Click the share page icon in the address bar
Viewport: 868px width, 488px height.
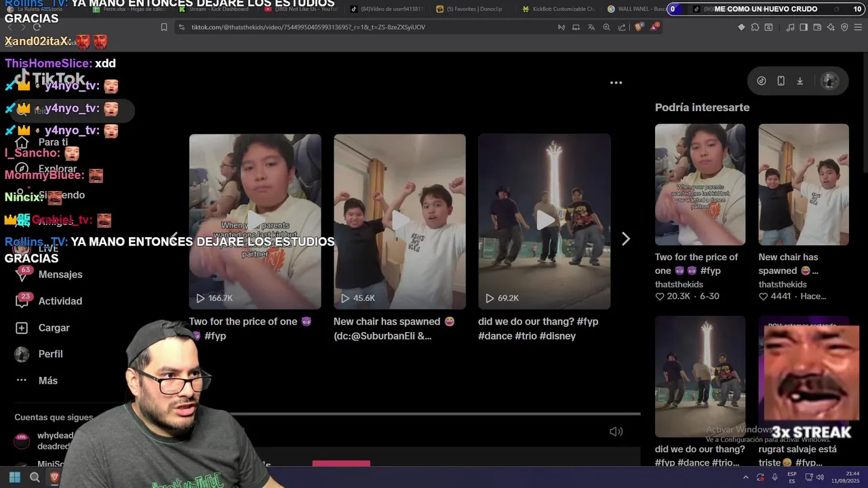pyautogui.click(x=622, y=27)
